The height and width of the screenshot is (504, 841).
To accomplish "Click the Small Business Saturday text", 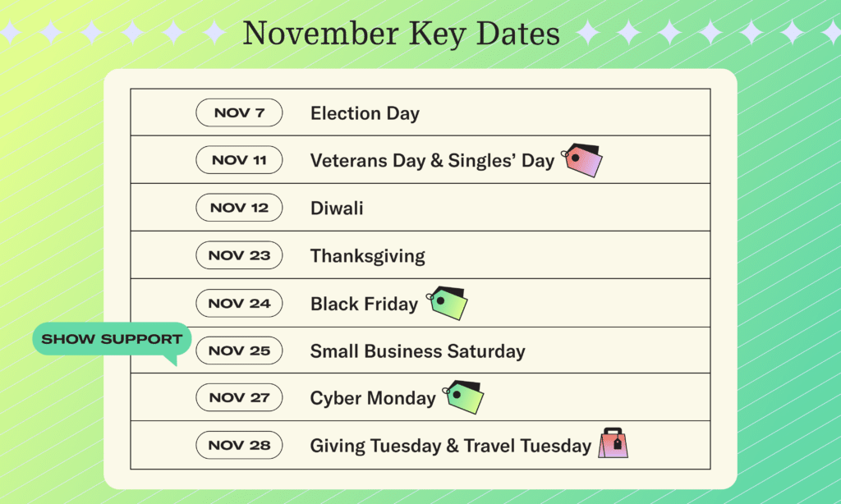I will [x=418, y=351].
